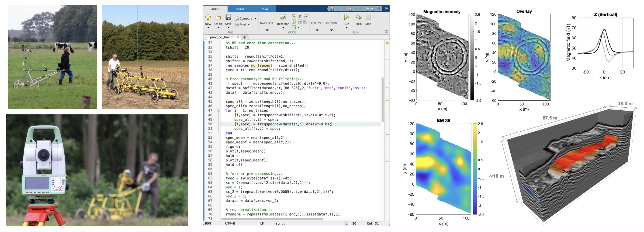644x232 pixels.
Task: Click the uncomment icon with blue X
Action: click(300, 16)
